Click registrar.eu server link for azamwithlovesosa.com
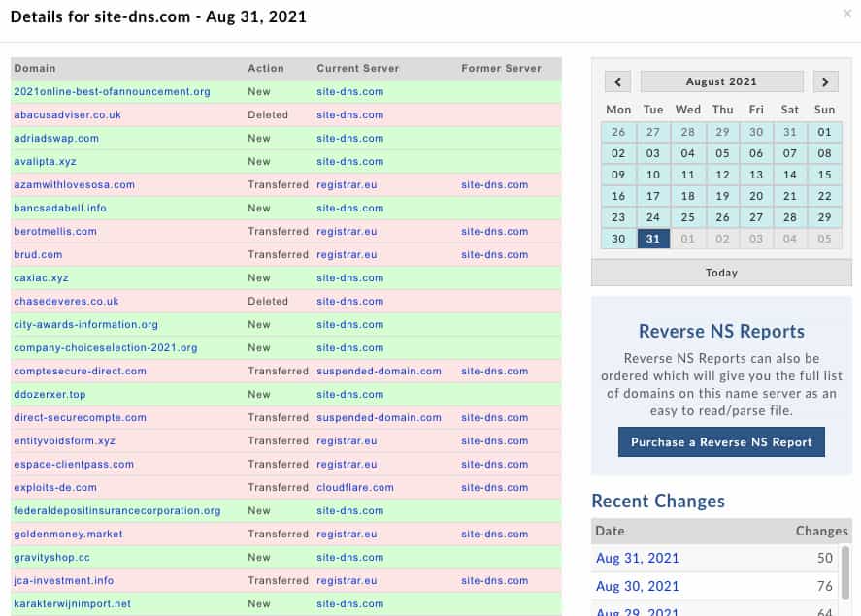 click(344, 184)
